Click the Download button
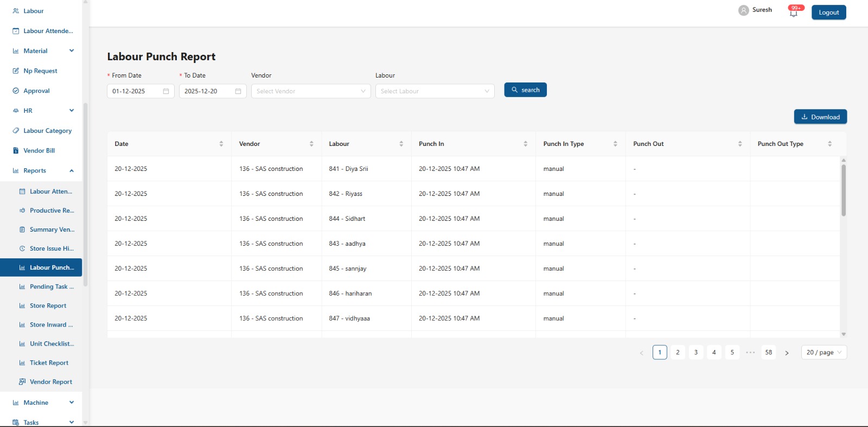Screen dimensions: 868x427 pos(820,117)
